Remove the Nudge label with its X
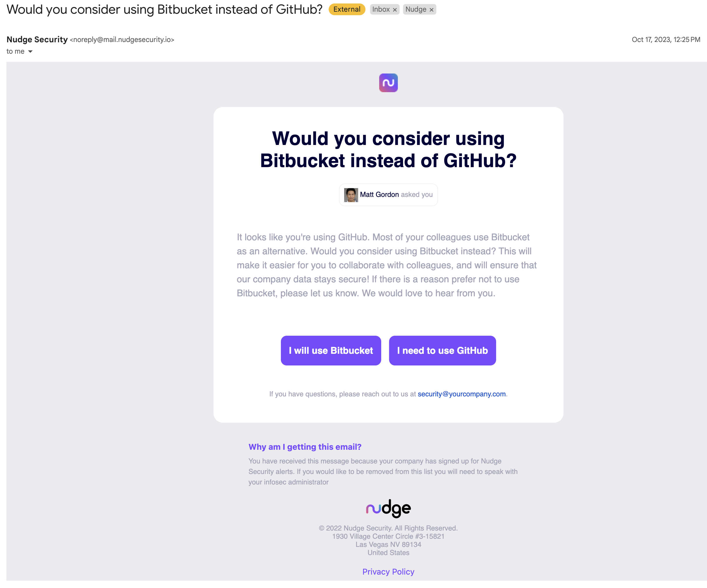Image resolution: width=707 pixels, height=588 pixels. [431, 10]
